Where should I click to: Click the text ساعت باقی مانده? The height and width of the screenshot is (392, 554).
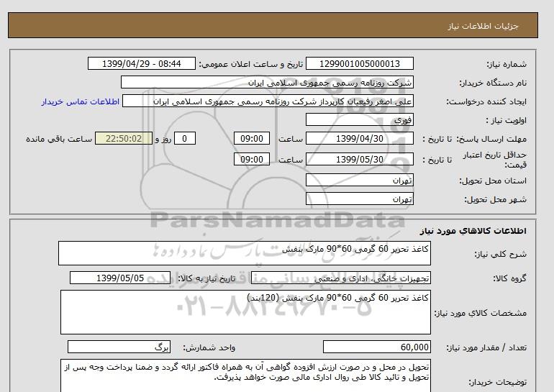[59, 139]
